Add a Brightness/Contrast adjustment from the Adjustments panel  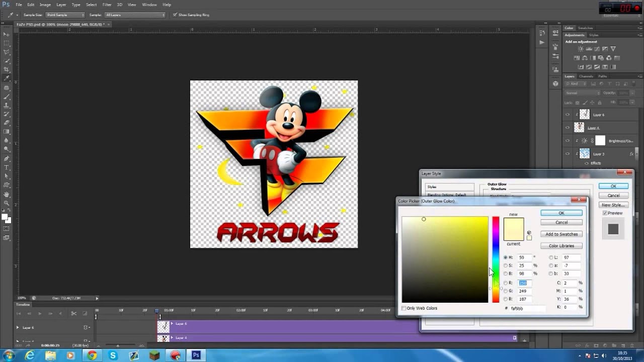pyautogui.click(x=581, y=49)
